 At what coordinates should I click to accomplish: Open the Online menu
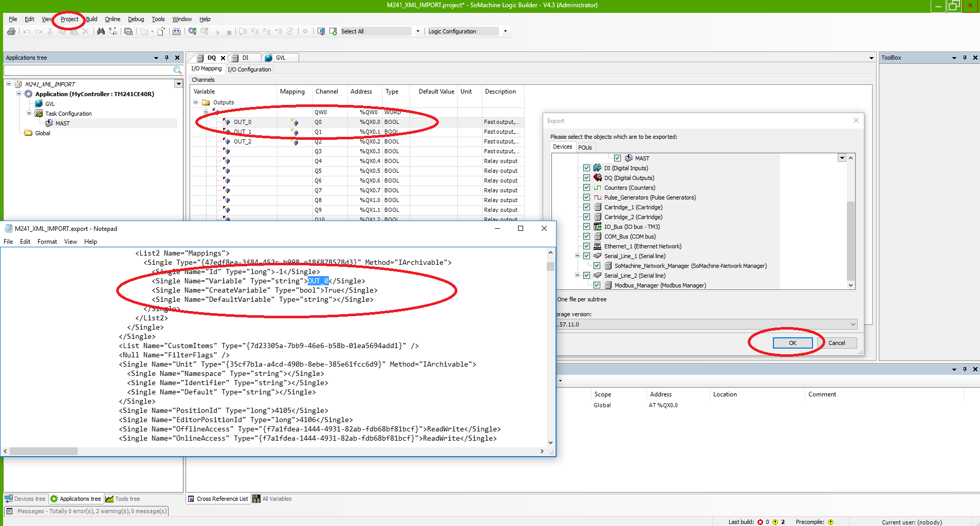click(x=113, y=19)
